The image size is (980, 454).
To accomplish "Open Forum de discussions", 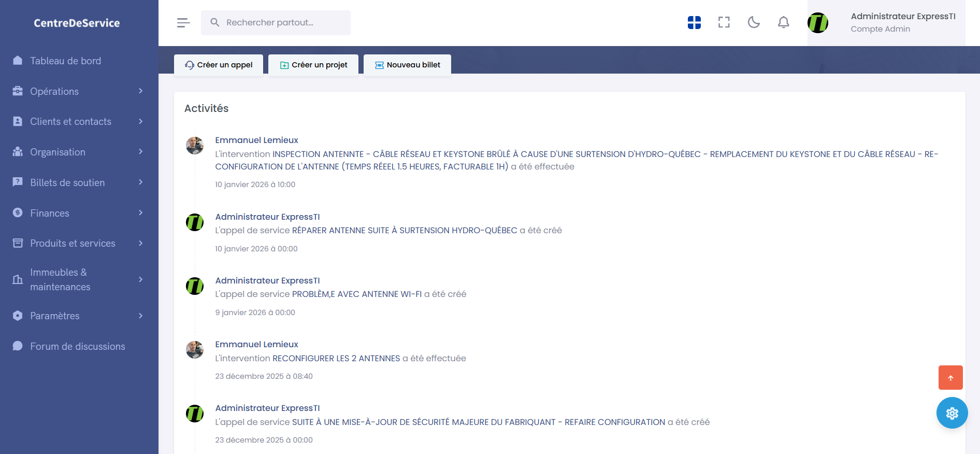I will point(78,346).
